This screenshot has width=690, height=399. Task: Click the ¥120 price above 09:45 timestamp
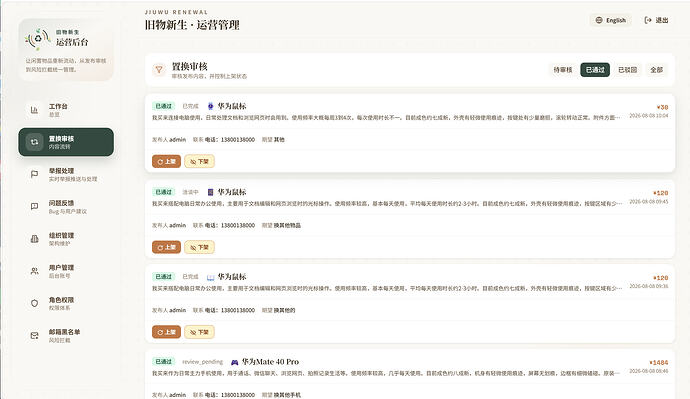tap(661, 193)
